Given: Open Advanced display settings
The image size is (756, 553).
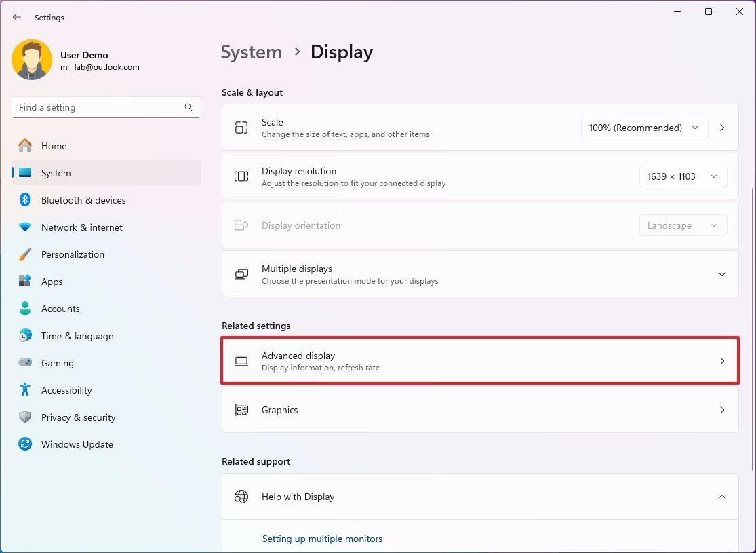Looking at the screenshot, I should 479,360.
